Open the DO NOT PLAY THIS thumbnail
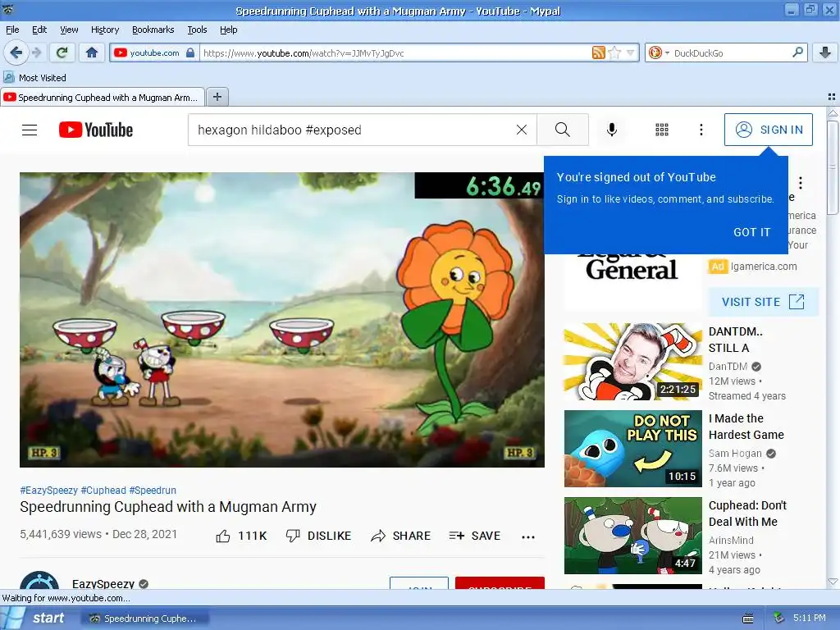840x630 pixels. (633, 449)
